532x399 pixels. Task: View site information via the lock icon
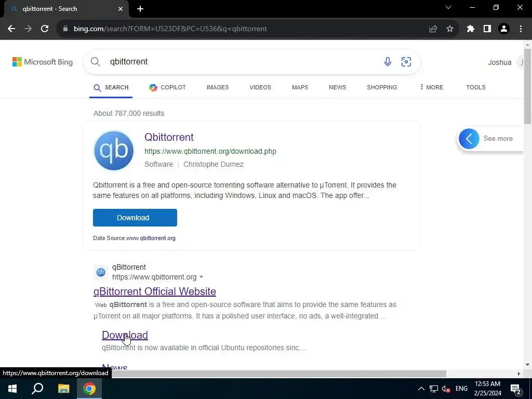(65, 29)
